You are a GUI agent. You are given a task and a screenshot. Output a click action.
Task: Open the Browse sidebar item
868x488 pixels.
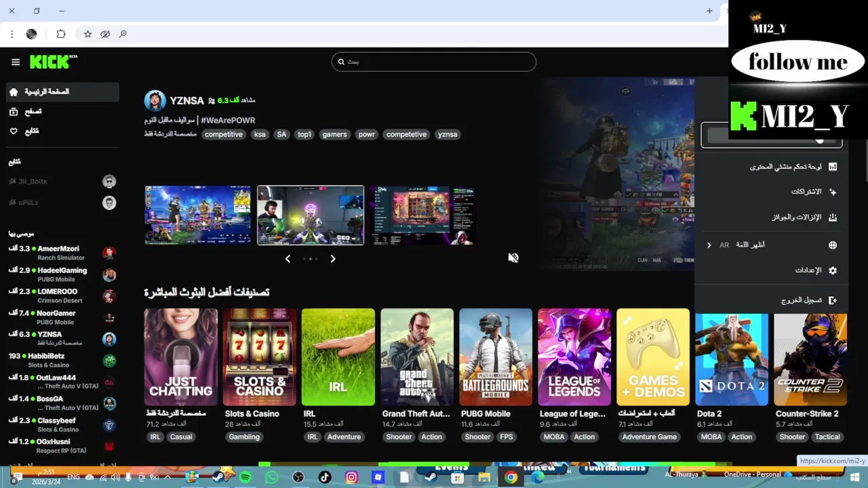click(62, 111)
